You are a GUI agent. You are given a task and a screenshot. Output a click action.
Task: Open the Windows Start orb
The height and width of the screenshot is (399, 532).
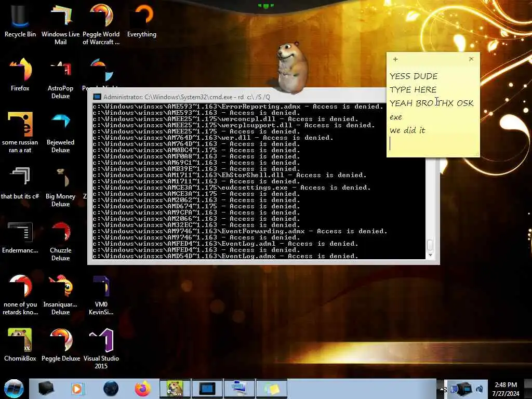tap(14, 389)
